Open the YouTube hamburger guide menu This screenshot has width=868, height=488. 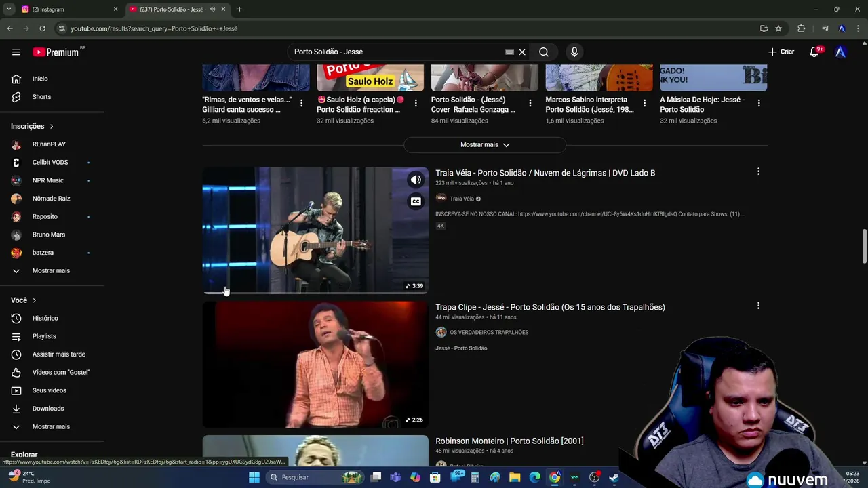pyautogui.click(x=16, y=52)
